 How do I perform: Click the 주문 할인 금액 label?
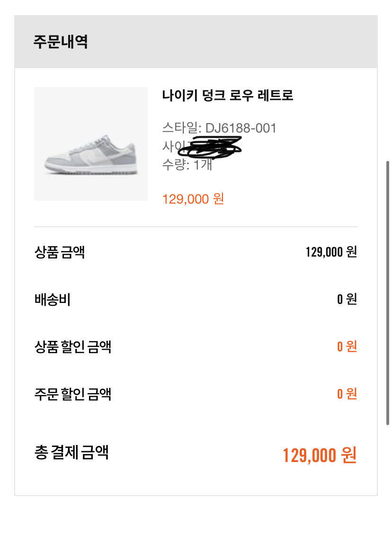[73, 394]
